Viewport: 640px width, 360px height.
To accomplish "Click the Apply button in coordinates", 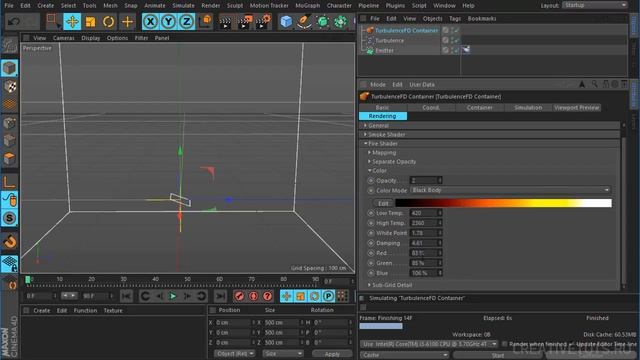I will pyautogui.click(x=332, y=354).
